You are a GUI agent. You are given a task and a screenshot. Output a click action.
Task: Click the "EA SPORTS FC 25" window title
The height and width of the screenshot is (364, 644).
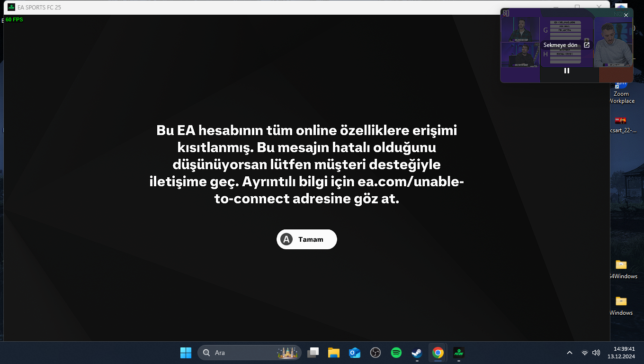[39, 7]
